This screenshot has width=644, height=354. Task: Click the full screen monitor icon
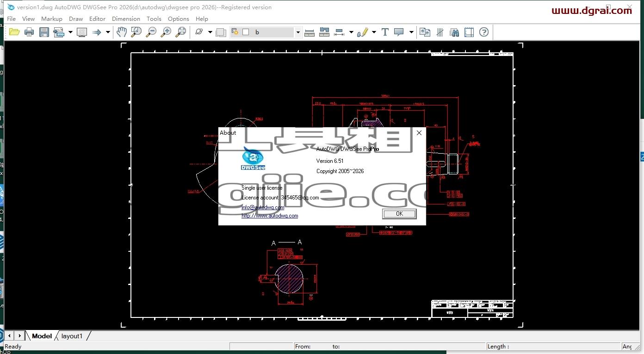(x=82, y=32)
